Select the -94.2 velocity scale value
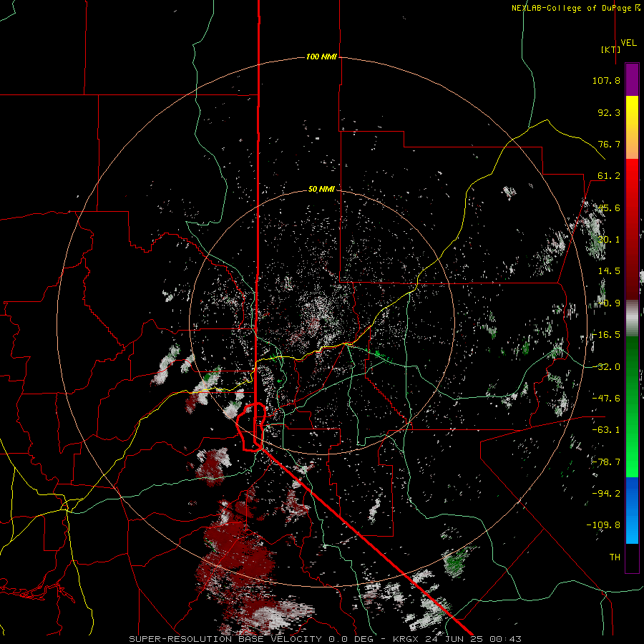This screenshot has height=644, width=644. click(x=606, y=493)
